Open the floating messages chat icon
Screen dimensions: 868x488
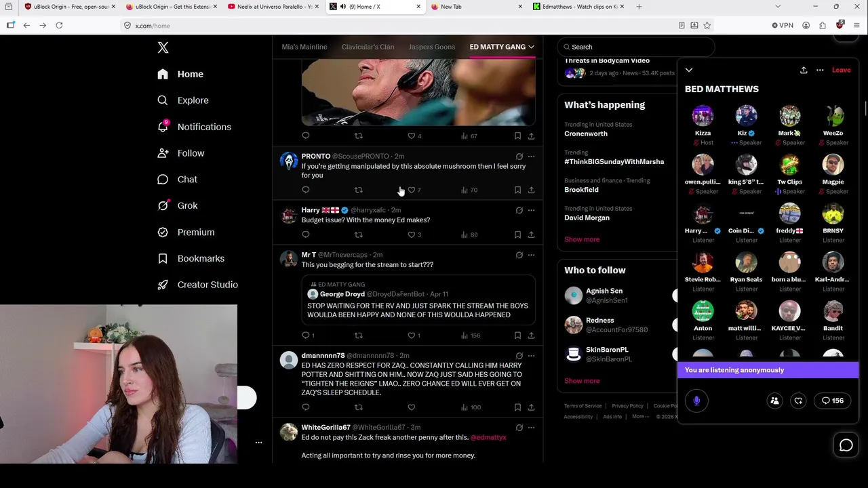(x=846, y=445)
